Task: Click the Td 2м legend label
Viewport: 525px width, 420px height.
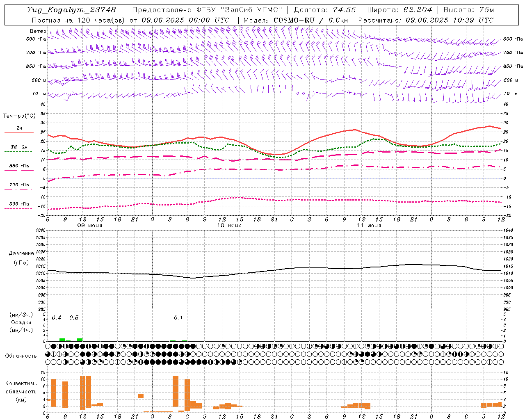Action: point(19,147)
